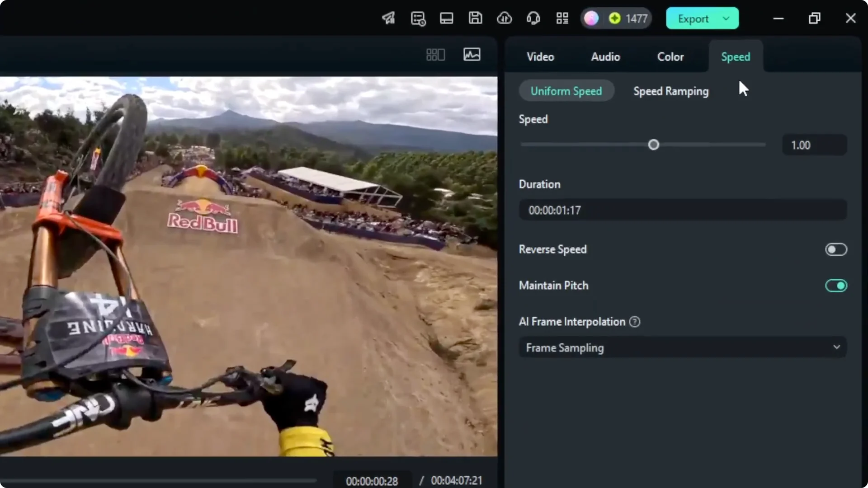
Task: Open the Audio tab
Action: [x=605, y=56]
